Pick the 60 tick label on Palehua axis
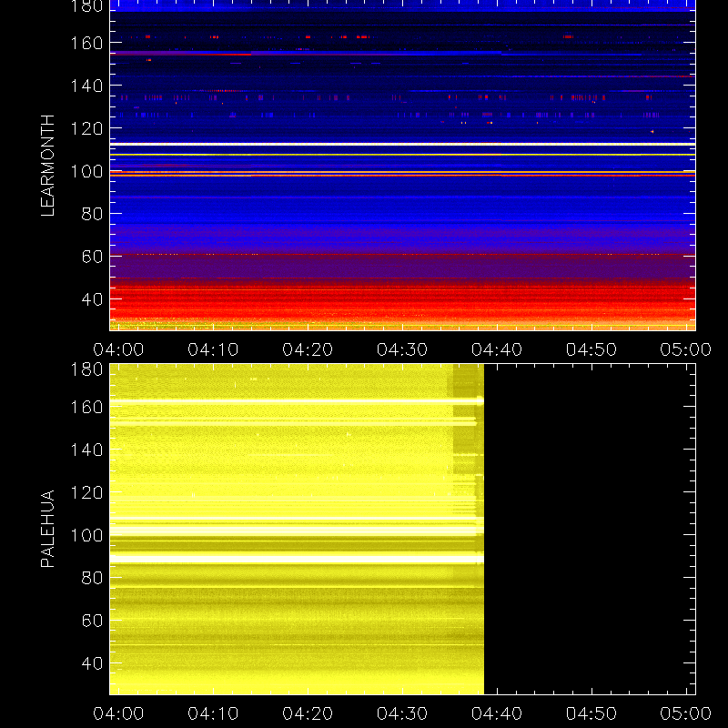Screen dimensions: 728x728 (x=92, y=621)
